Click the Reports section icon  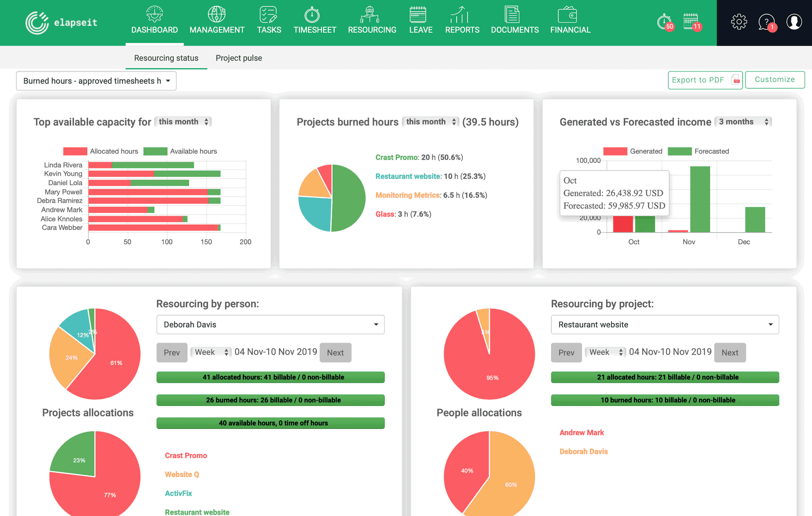[x=462, y=14]
